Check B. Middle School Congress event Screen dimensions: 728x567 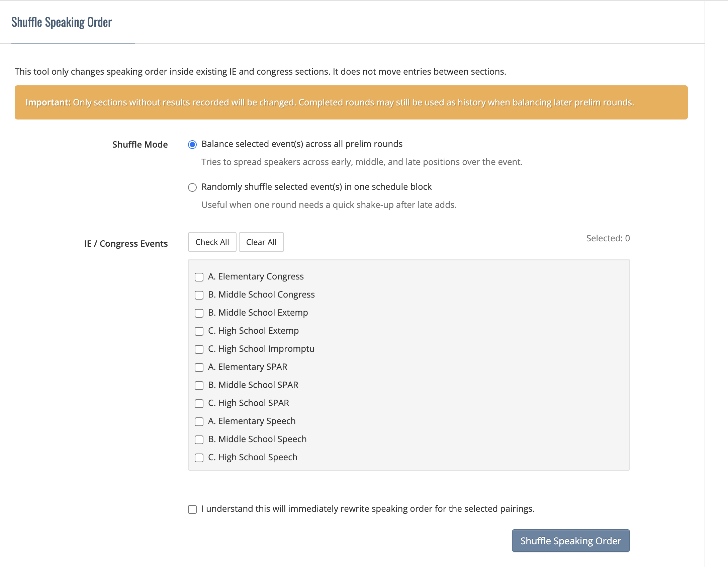pos(199,295)
